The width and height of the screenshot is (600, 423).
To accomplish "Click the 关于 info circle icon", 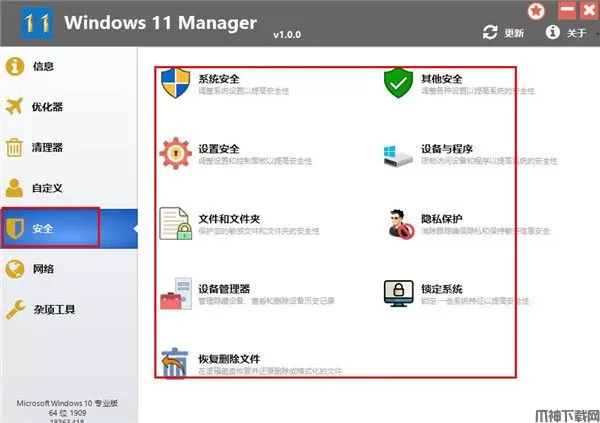I will tap(553, 32).
